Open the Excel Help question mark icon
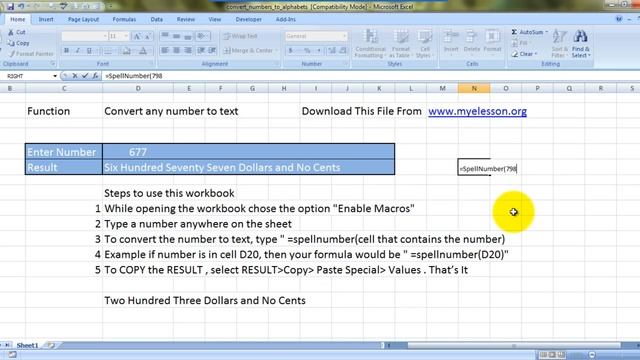This screenshot has width=640, height=360. 619,19
